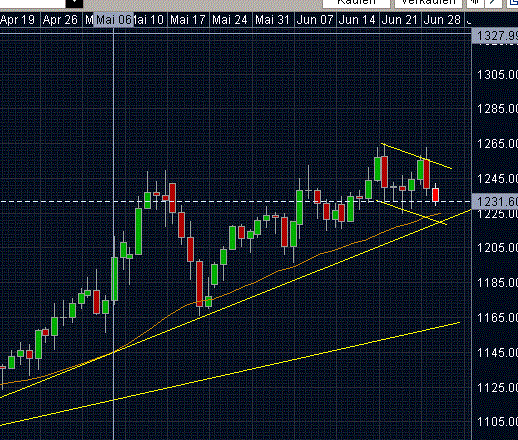Click the 1245.00 price axis label
The image size is (518, 440).
point(497,179)
